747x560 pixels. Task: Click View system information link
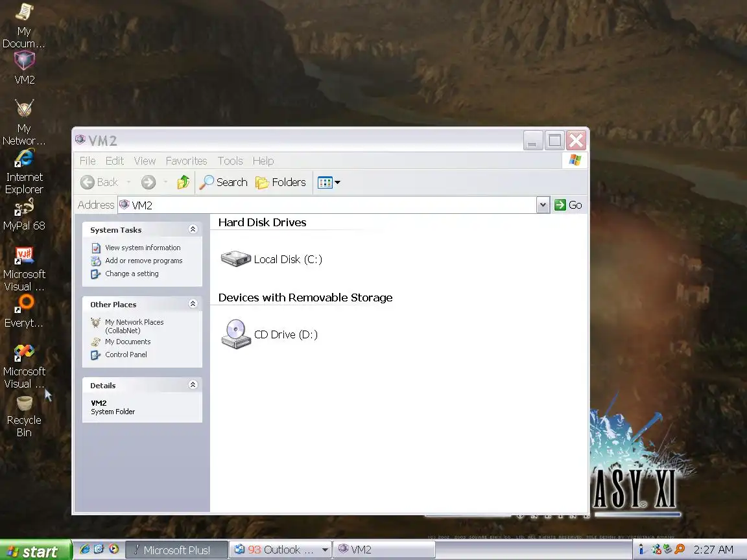(x=143, y=248)
